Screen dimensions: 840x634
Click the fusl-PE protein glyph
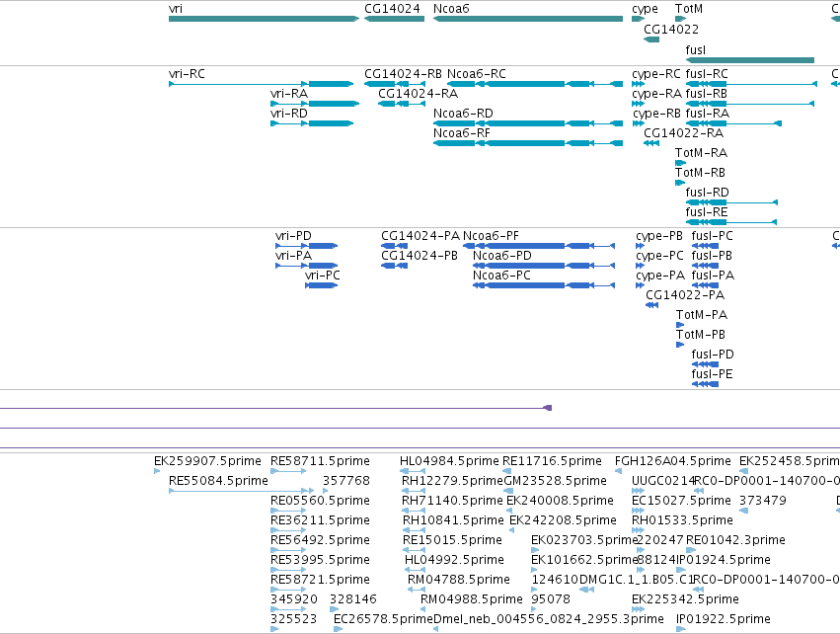coord(705,384)
